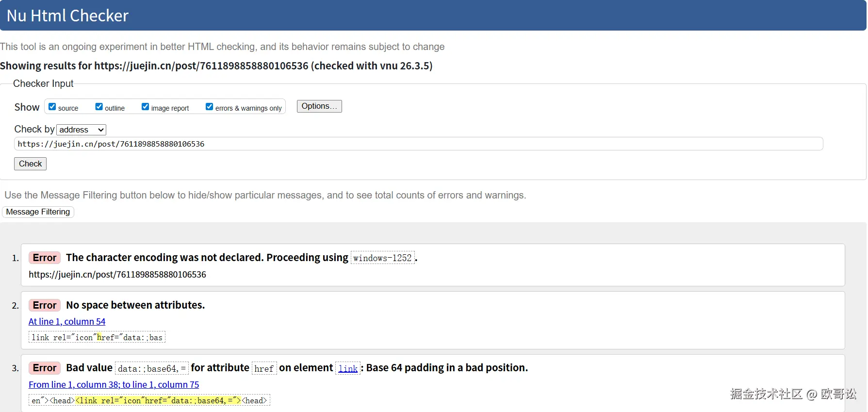Toggle the image report checkbox

pos(145,107)
